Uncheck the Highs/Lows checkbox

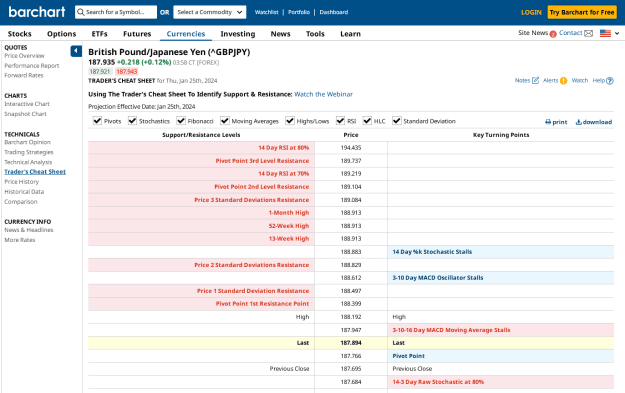[290, 121]
